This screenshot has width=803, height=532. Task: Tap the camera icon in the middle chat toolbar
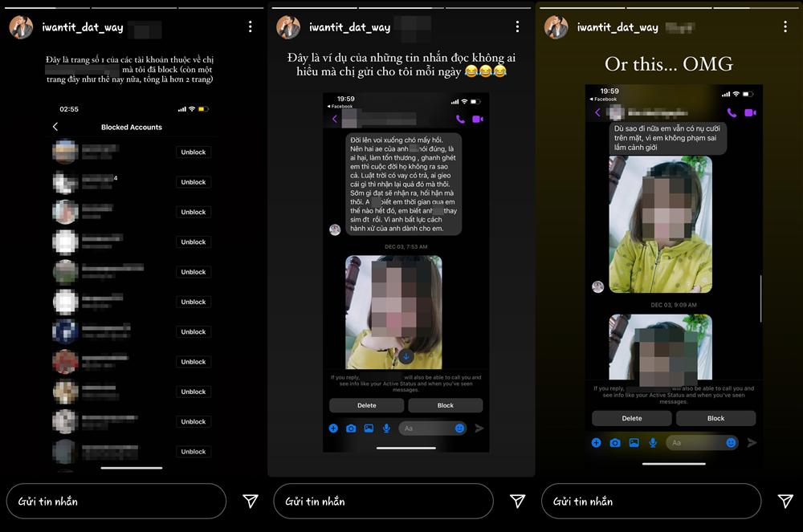pos(351,428)
